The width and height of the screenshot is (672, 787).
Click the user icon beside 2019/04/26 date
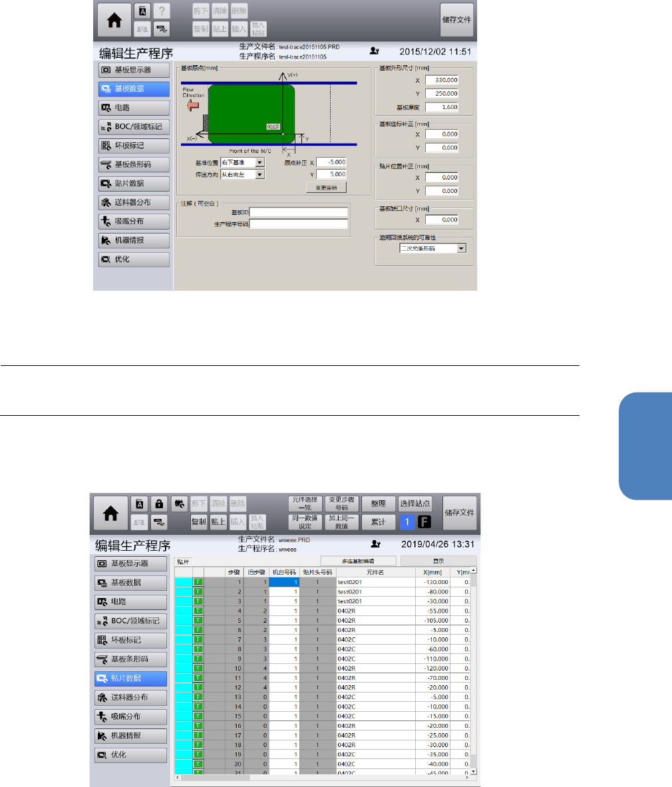[x=375, y=544]
